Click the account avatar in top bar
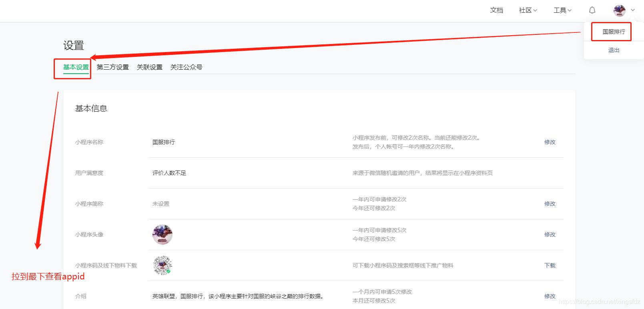The height and width of the screenshot is (309, 644). pos(619,10)
